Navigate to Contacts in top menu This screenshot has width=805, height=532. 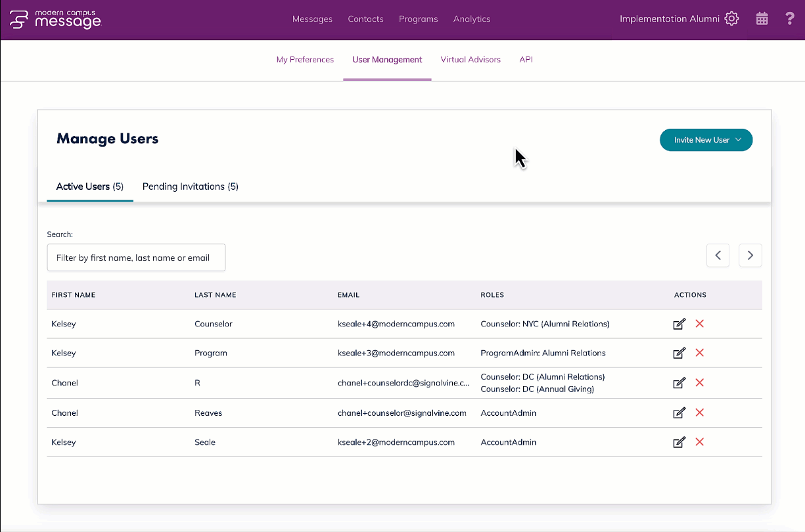[365, 19]
